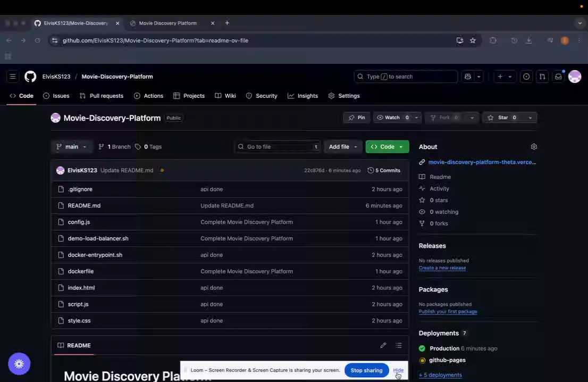
Task: Switch to the Issues tab
Action: click(56, 96)
